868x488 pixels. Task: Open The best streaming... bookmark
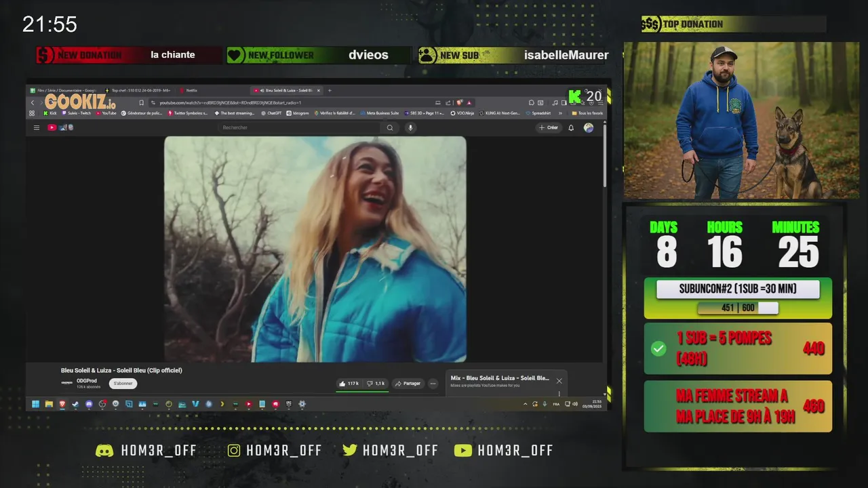[235, 113]
